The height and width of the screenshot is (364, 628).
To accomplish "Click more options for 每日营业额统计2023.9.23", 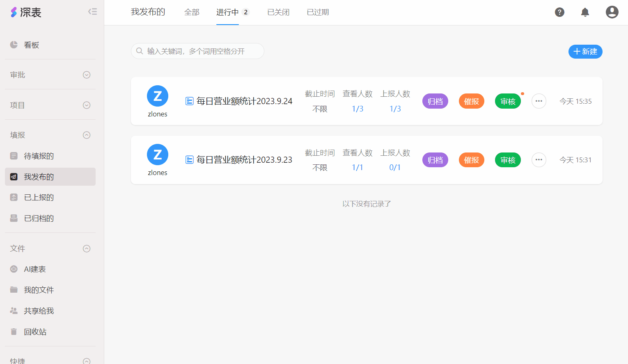I will click(539, 160).
